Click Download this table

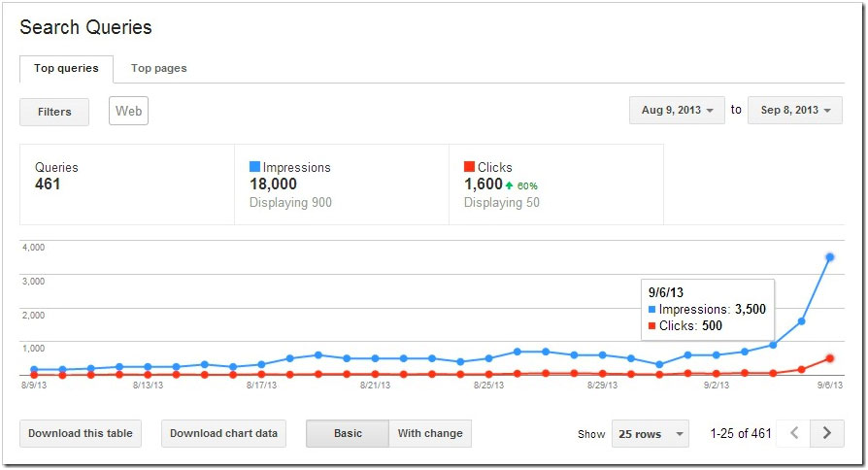click(x=81, y=433)
